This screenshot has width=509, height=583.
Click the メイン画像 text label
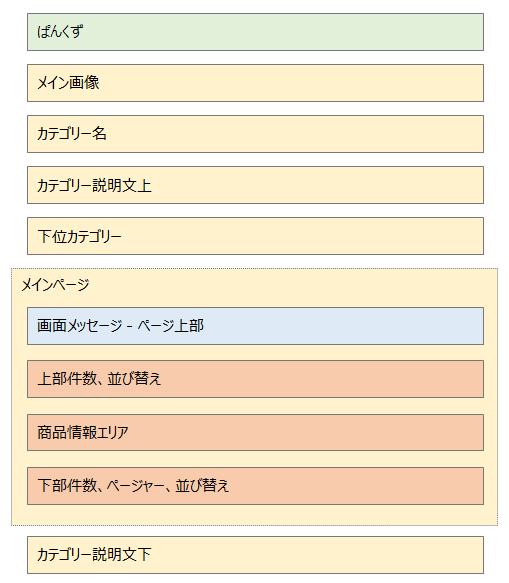coord(68,83)
